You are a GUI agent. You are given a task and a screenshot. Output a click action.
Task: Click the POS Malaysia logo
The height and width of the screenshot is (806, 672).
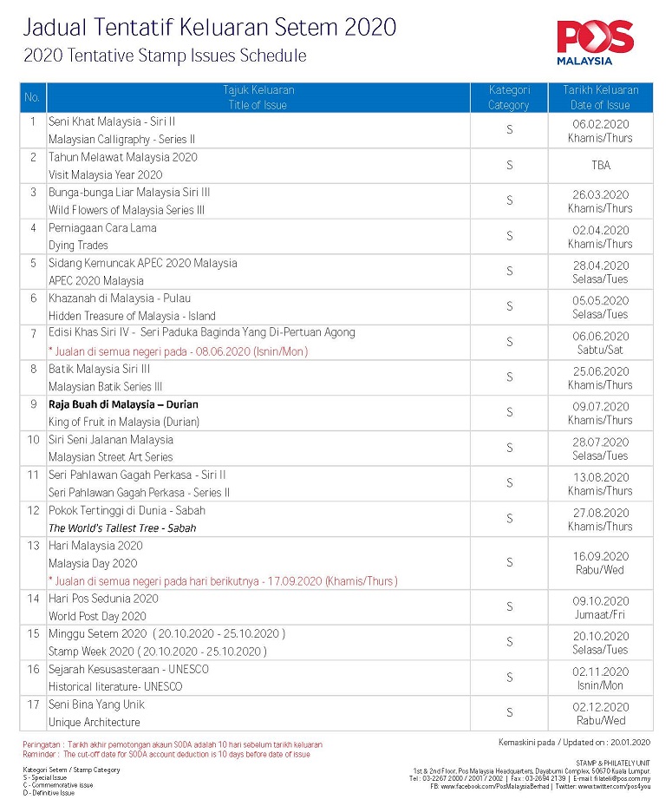point(595,43)
